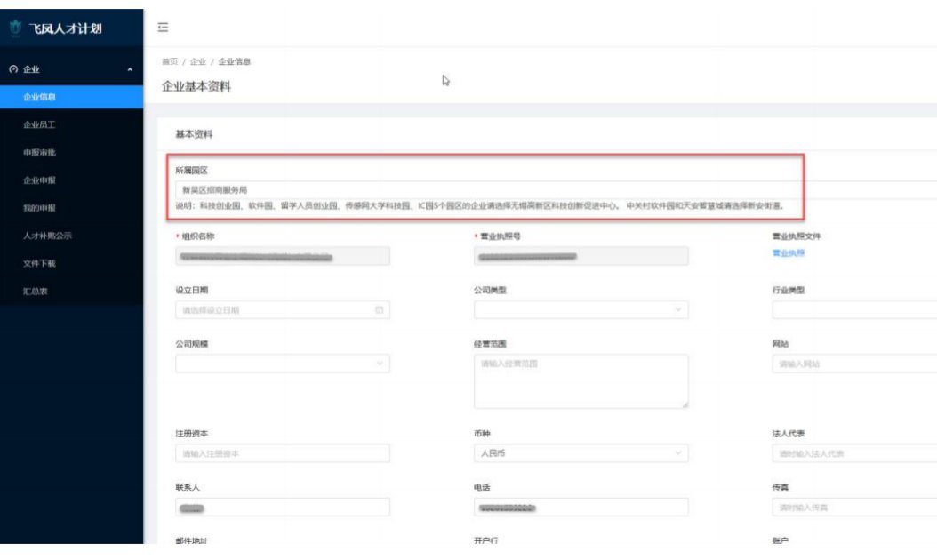Go to 申报审批 menu item
Viewport: 937px width, 560px height.
pyautogui.click(x=40, y=153)
